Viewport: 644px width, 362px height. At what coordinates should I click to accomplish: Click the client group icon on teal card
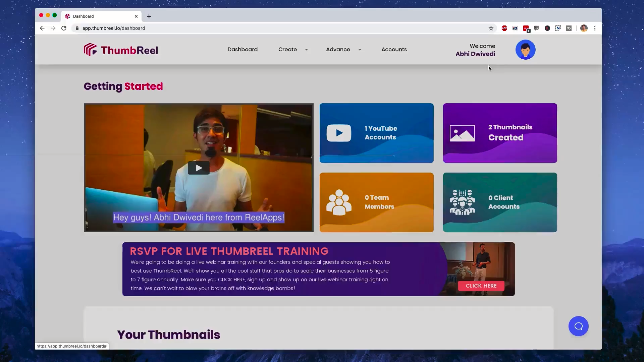click(x=462, y=202)
